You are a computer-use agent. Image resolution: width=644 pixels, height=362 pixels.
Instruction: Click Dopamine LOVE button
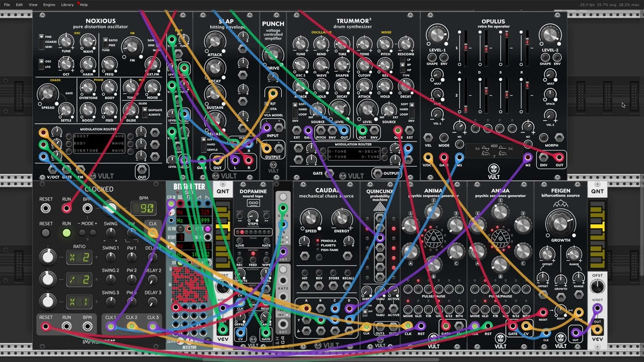tap(240, 241)
